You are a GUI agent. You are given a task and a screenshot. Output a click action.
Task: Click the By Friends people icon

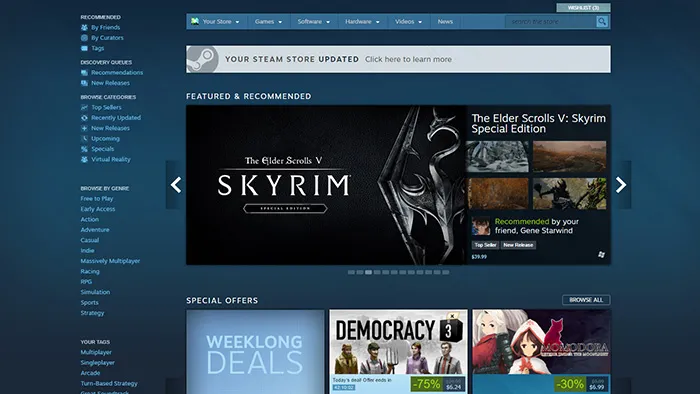(84, 27)
